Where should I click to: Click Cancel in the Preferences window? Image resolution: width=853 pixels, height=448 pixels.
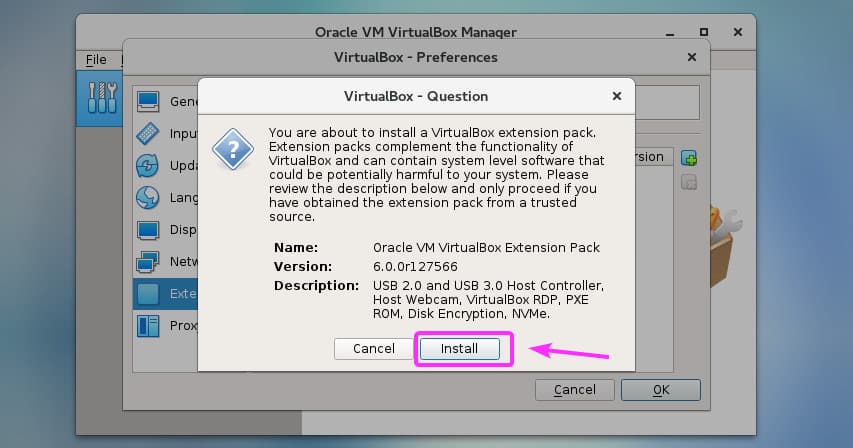[575, 389]
